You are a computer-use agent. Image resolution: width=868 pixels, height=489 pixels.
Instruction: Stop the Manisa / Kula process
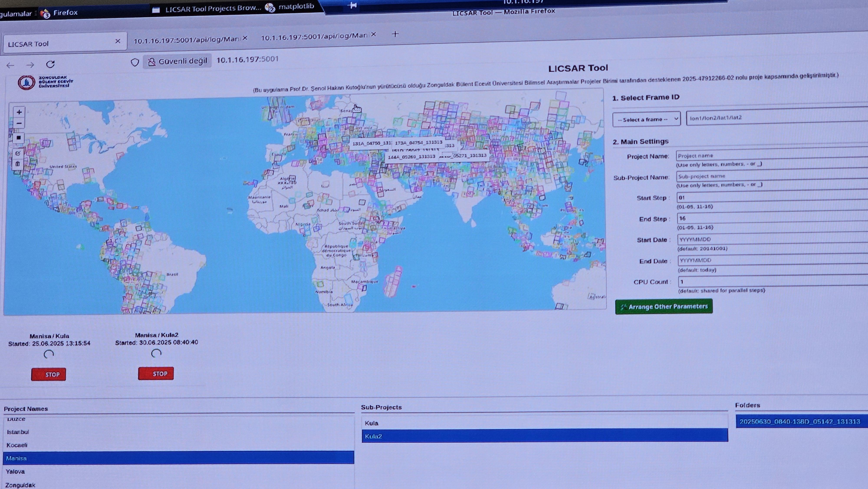pyautogui.click(x=49, y=374)
